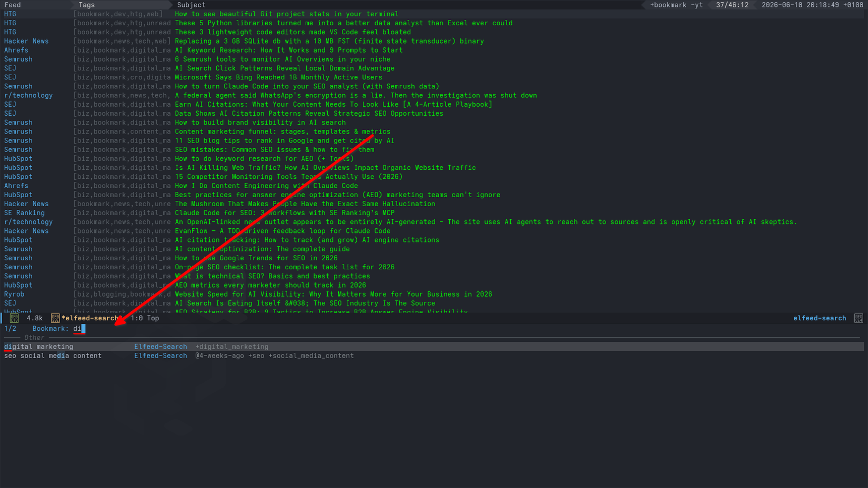
Task: Open Is AI Killing Web Traffic entry
Action: (x=325, y=168)
